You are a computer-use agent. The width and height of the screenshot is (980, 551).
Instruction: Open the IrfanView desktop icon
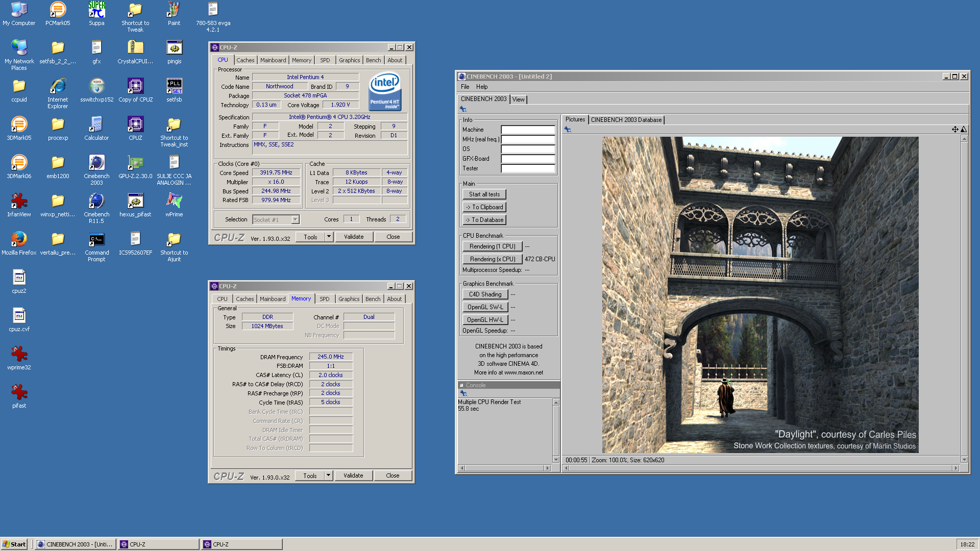pos(19,205)
